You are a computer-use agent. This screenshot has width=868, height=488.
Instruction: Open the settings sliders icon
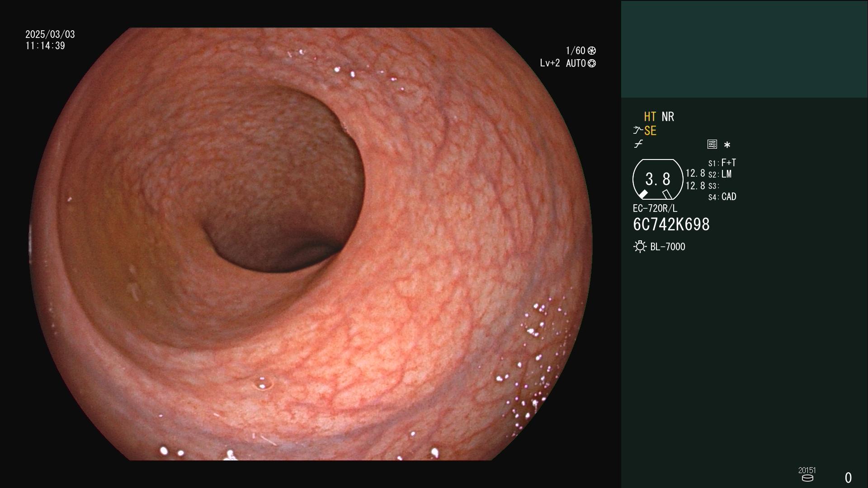[712, 144]
